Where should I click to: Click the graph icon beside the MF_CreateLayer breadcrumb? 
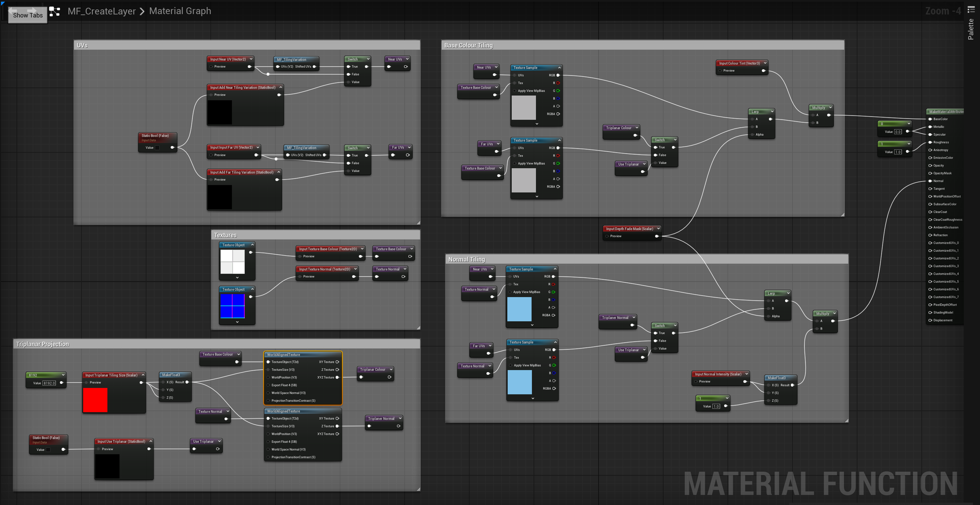point(54,11)
